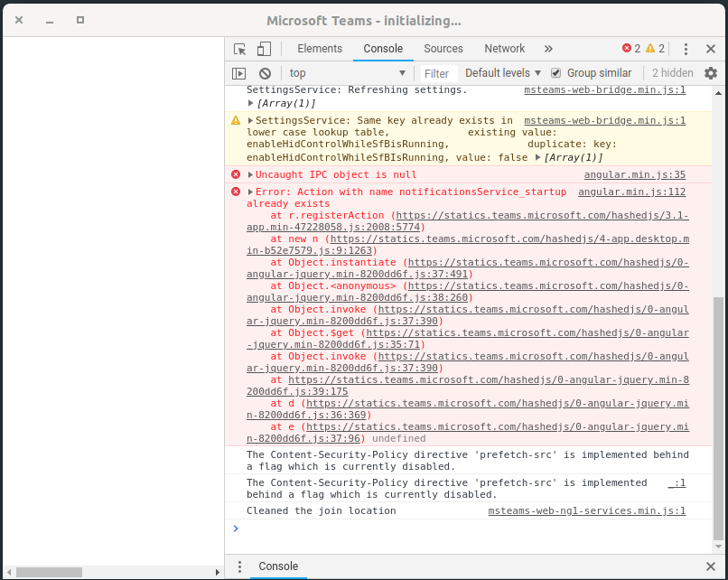Image resolution: width=728 pixels, height=580 pixels.
Task: Open console settings gear icon
Action: [x=710, y=73]
